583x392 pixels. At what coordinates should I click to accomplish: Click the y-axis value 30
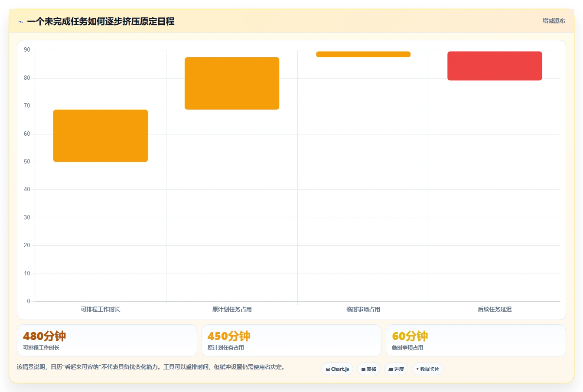[x=27, y=218]
